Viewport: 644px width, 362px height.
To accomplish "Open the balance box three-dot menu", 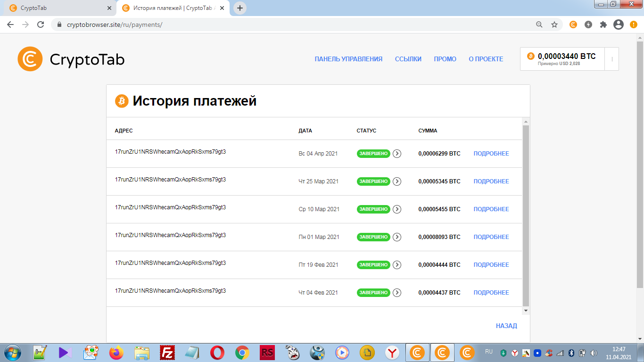I will [612, 59].
